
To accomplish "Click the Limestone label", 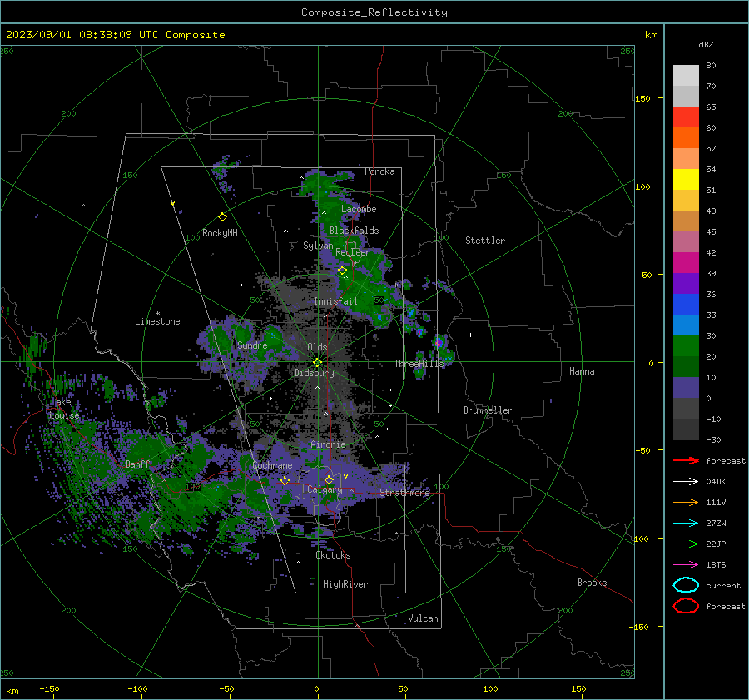I will coord(157,321).
